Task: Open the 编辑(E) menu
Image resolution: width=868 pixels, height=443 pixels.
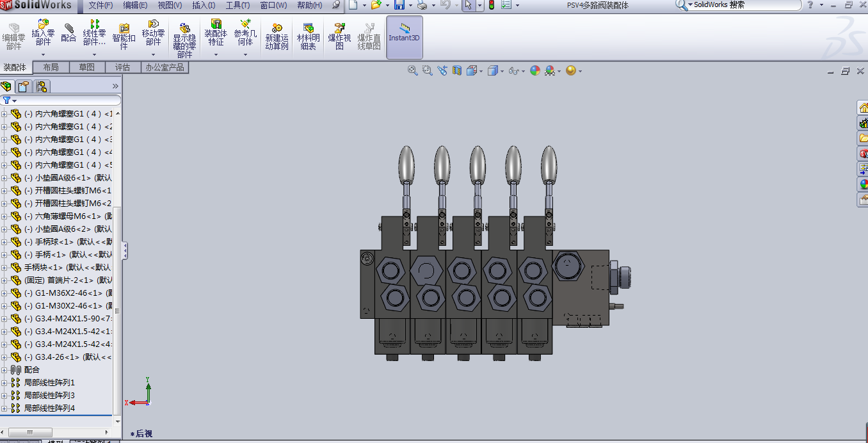Action: [x=135, y=5]
